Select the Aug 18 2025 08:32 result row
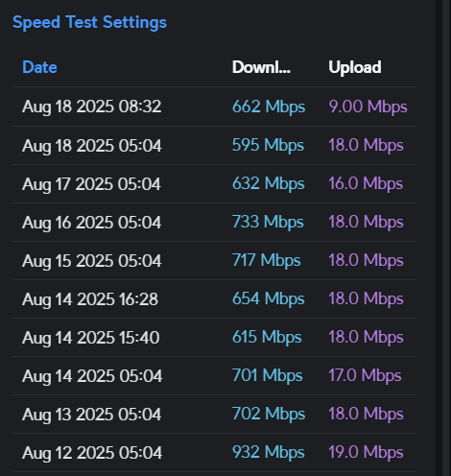The height and width of the screenshot is (476, 451). [x=214, y=107]
